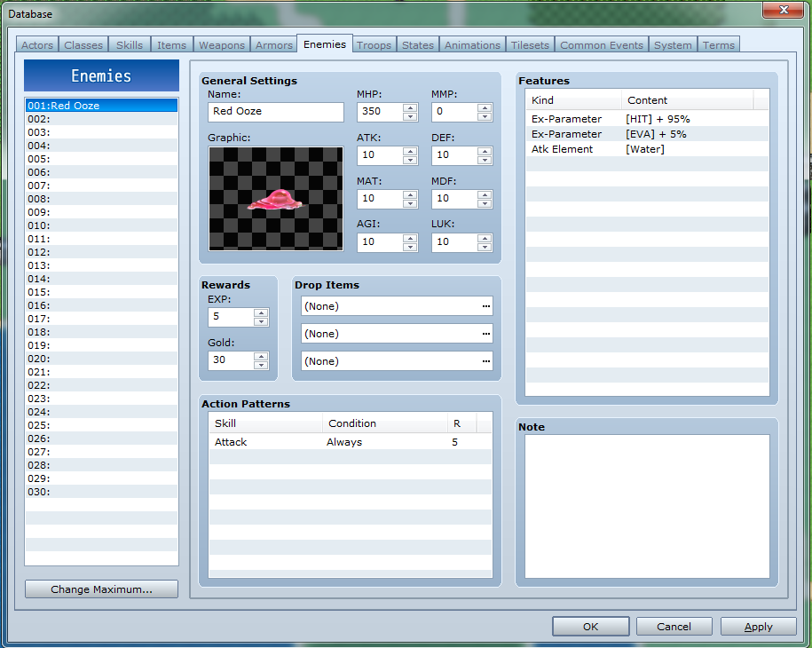Select empty enemy slot 025
The height and width of the screenshot is (648, 812).
[x=101, y=425]
